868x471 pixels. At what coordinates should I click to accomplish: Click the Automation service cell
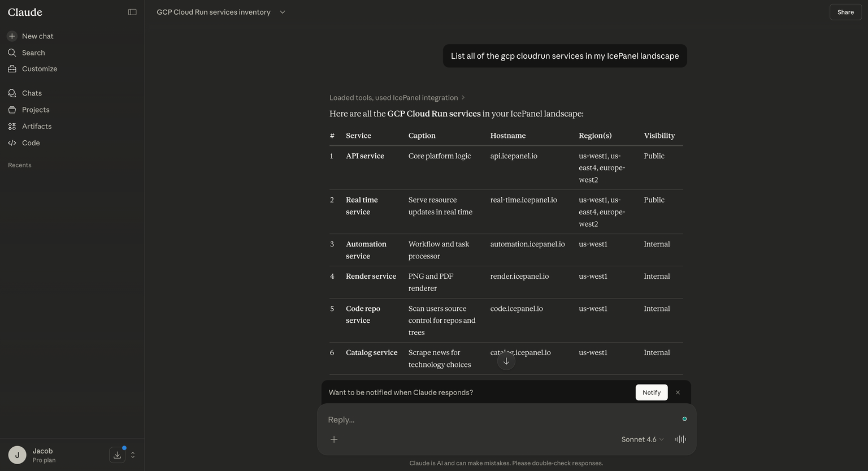pyautogui.click(x=366, y=250)
